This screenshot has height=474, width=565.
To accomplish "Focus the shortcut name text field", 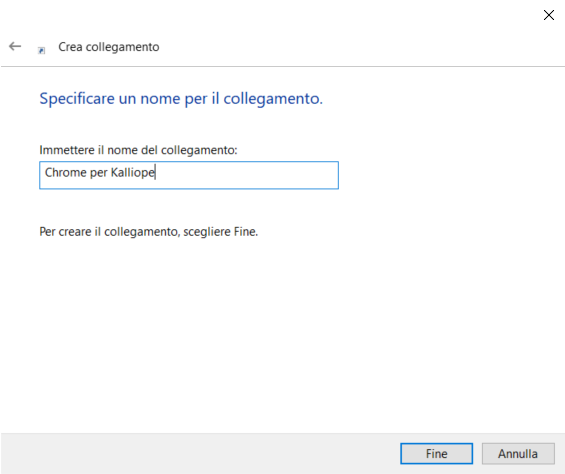I will click(189, 175).
